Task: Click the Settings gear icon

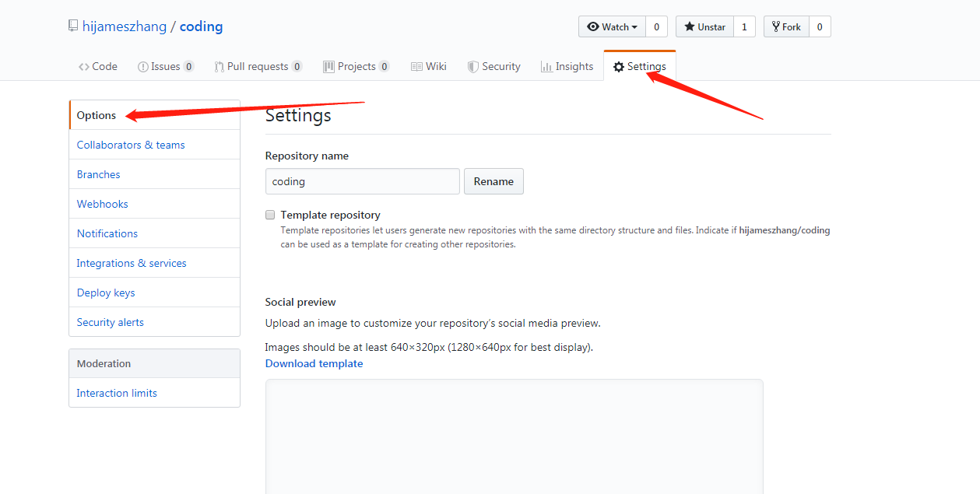Action: (x=619, y=67)
